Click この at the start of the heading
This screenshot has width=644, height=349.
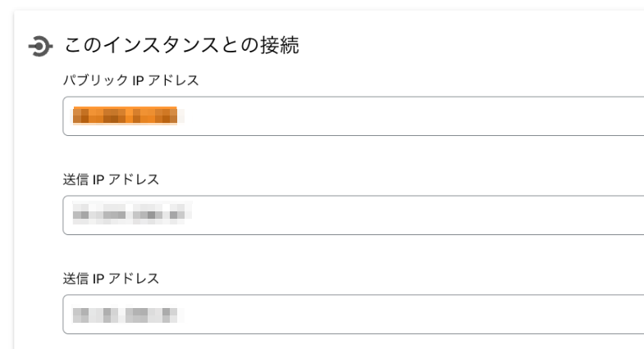[x=83, y=45]
